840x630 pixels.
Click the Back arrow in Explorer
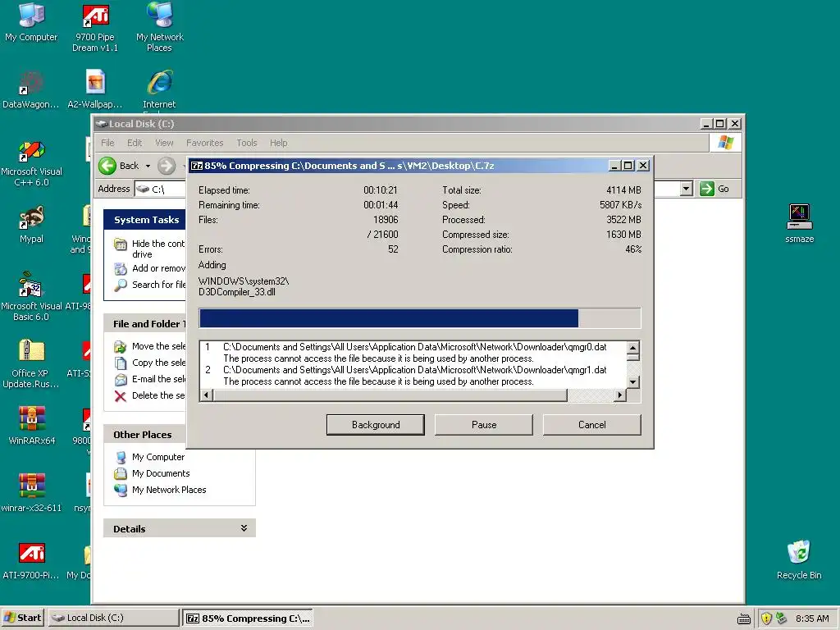pyautogui.click(x=107, y=166)
